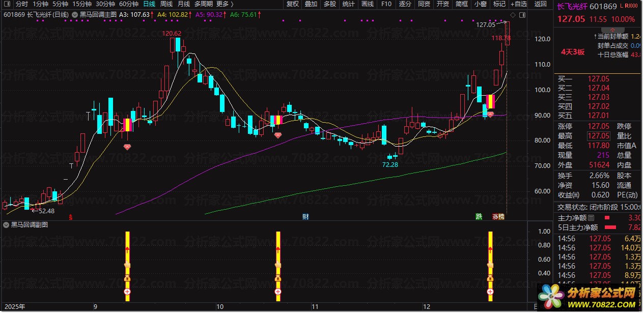Open the F10 company info

pyautogui.click(x=386, y=4)
